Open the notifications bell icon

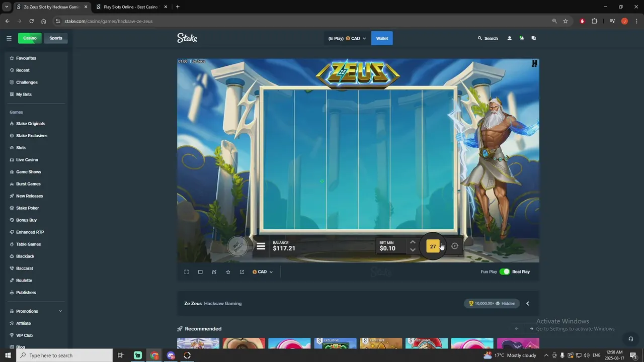click(521, 38)
